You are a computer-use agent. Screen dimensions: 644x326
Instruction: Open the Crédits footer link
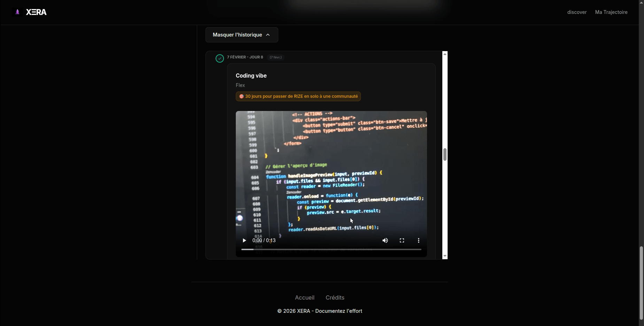[x=335, y=297]
